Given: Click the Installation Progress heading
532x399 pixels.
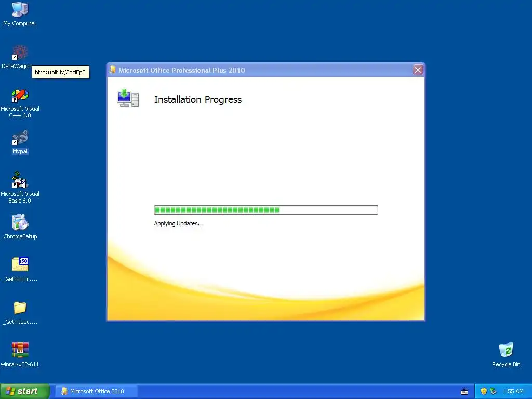Looking at the screenshot, I should tap(198, 99).
